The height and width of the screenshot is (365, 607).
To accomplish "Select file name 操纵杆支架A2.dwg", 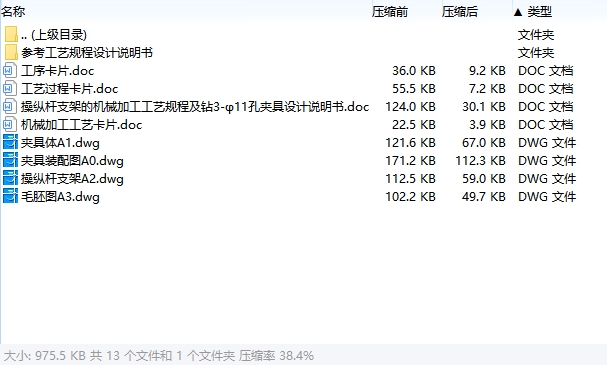I will tap(72, 179).
